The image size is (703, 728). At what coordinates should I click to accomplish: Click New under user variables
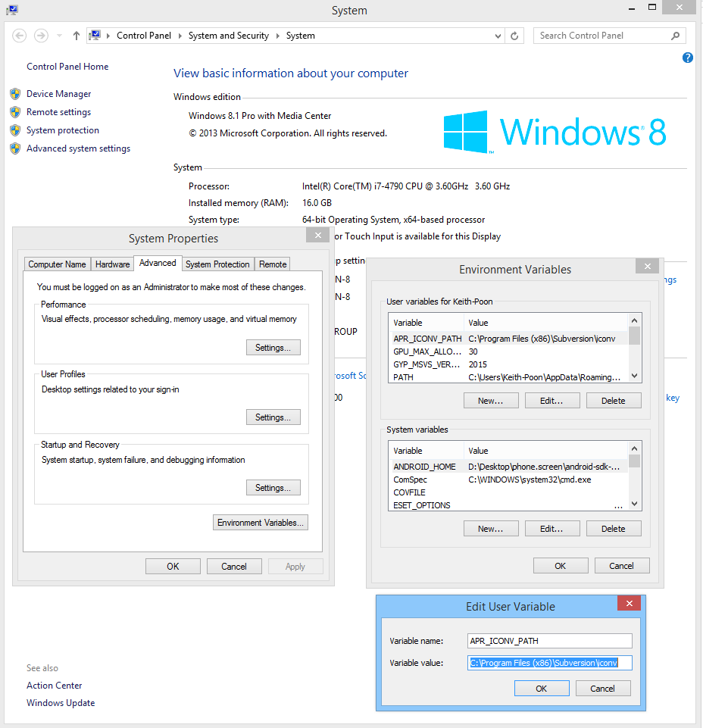point(491,401)
